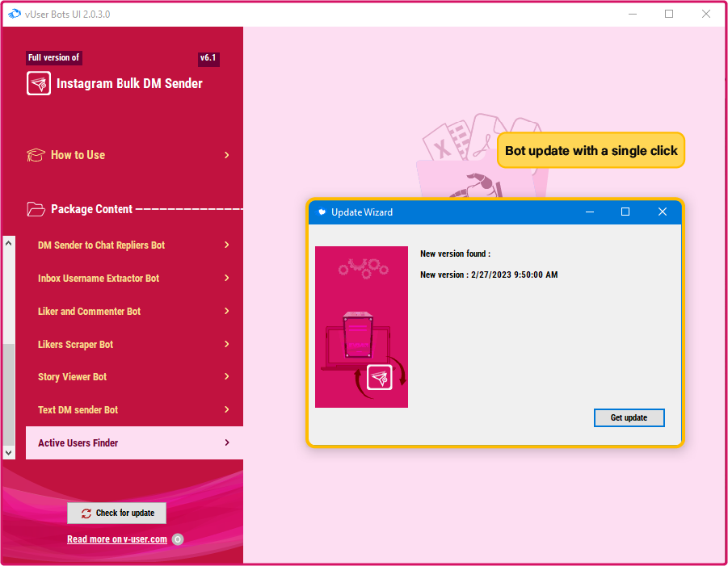Click the Full version of label
The height and width of the screenshot is (566, 728).
[54, 57]
